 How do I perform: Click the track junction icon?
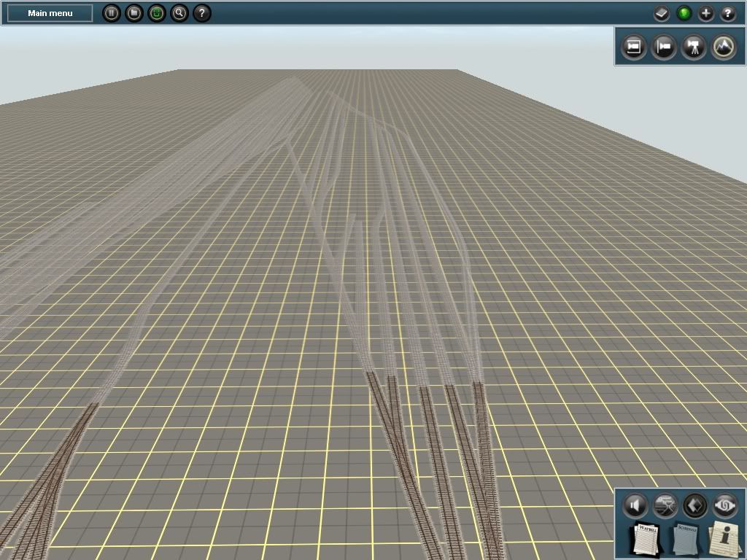[665, 505]
